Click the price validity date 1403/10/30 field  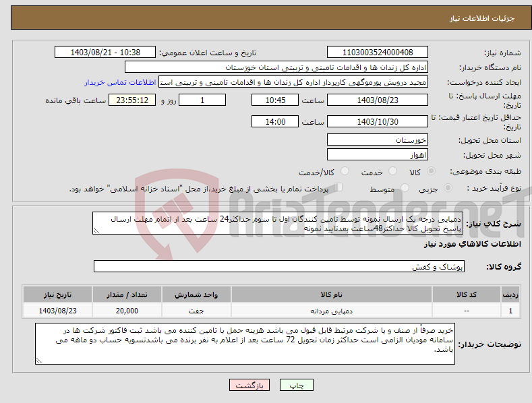(x=378, y=121)
